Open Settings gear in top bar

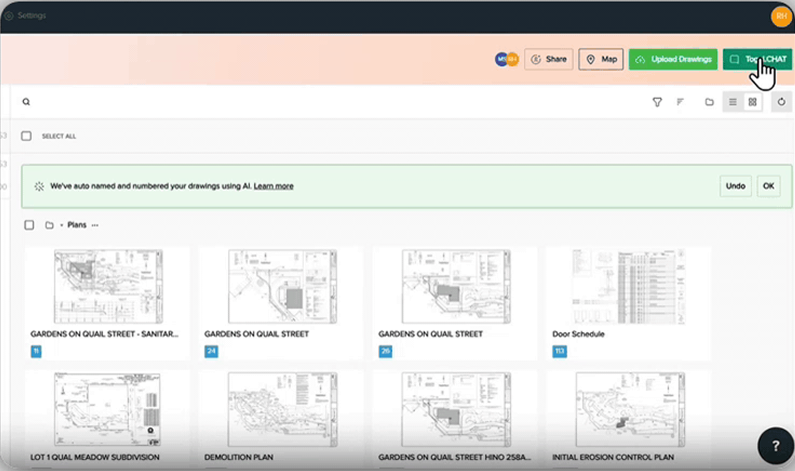click(9, 16)
